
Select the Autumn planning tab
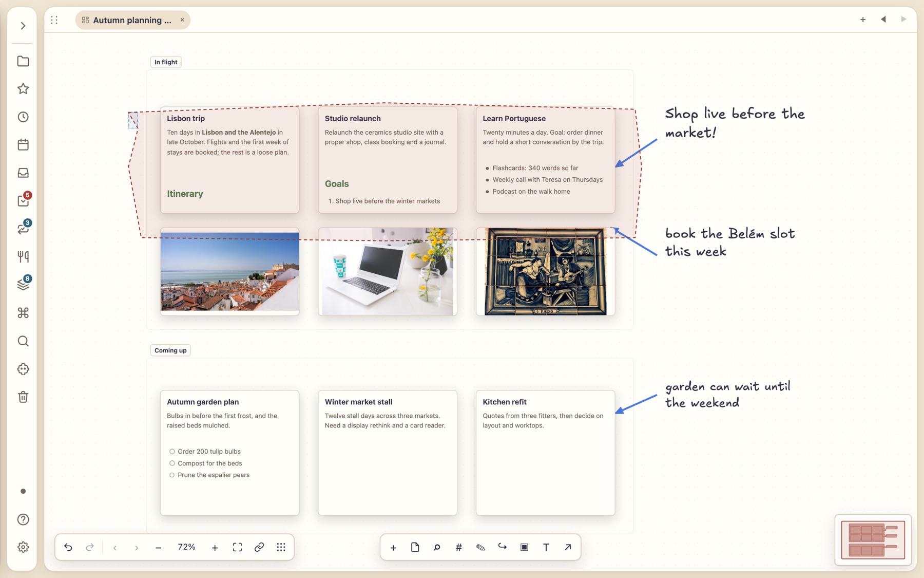tap(132, 20)
